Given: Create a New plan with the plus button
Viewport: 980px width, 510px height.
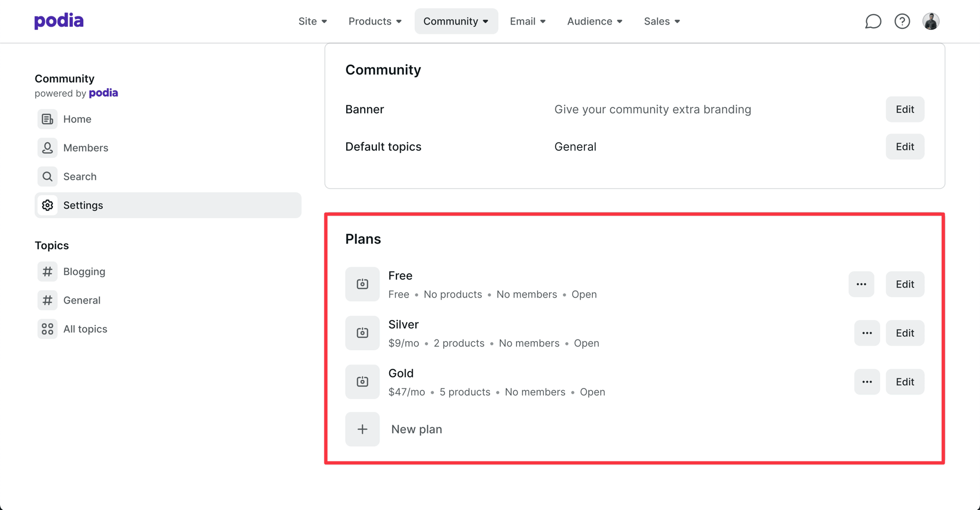Looking at the screenshot, I should click(x=362, y=429).
